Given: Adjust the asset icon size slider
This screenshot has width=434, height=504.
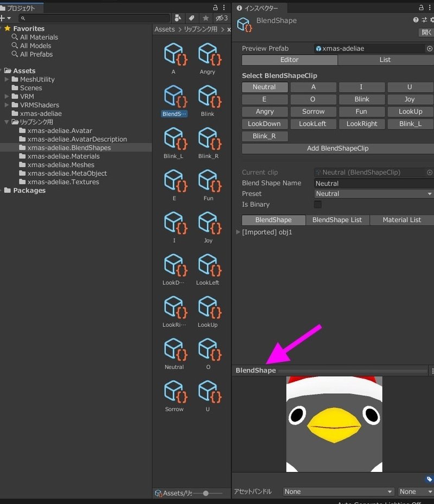Looking at the screenshot, I should [x=206, y=493].
